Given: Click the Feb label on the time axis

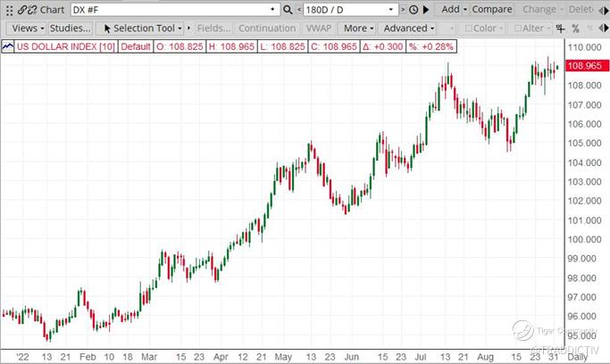Looking at the screenshot, I should 88,357.
